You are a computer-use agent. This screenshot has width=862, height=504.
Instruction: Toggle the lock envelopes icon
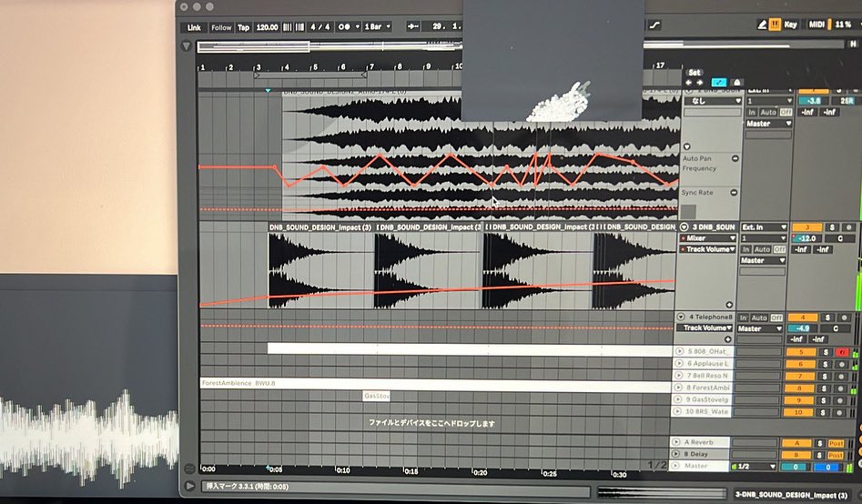(737, 83)
